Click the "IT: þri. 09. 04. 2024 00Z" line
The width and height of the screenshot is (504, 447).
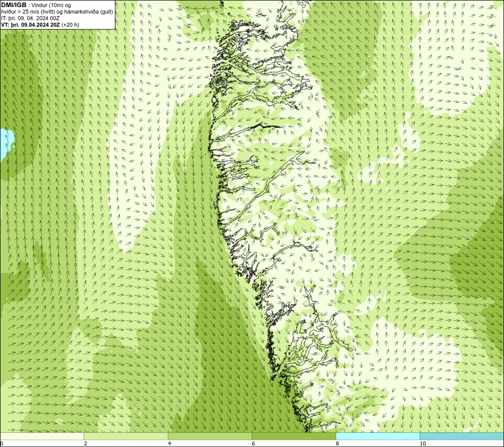point(30,18)
